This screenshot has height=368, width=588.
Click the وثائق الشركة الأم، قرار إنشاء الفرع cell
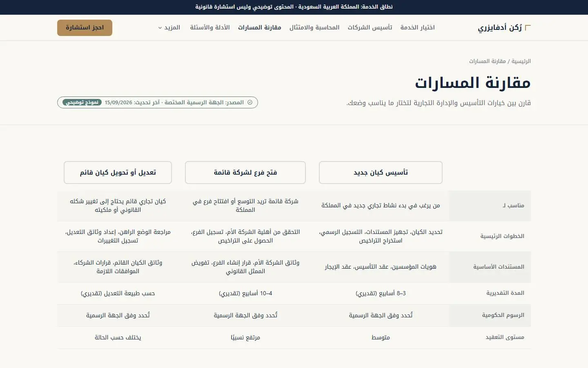245,267
